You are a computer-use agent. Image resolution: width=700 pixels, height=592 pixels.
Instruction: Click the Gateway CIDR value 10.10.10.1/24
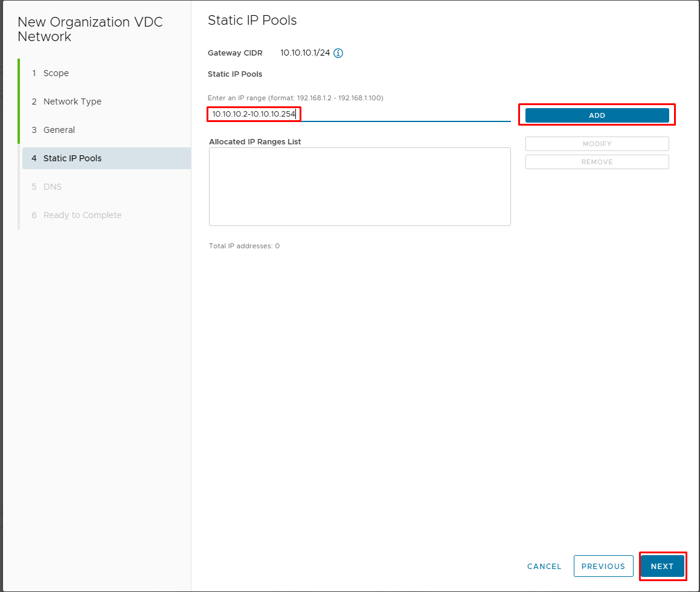point(305,53)
